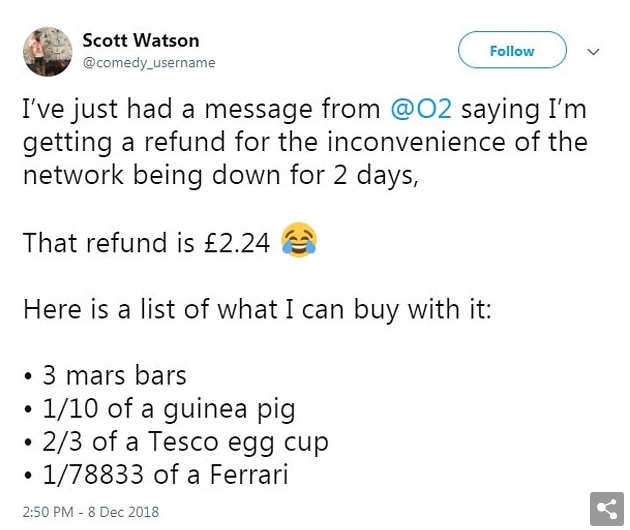Click the 'That refund is' sentence

click(x=109, y=243)
